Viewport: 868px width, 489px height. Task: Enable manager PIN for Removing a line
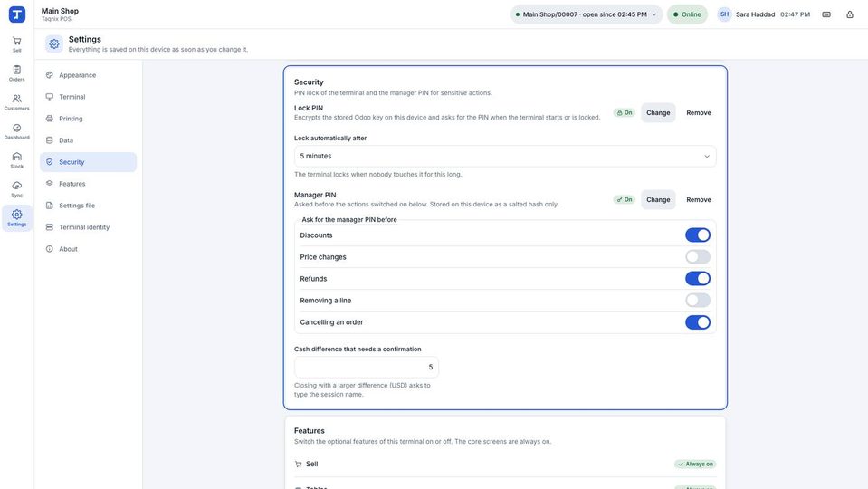[698, 300]
